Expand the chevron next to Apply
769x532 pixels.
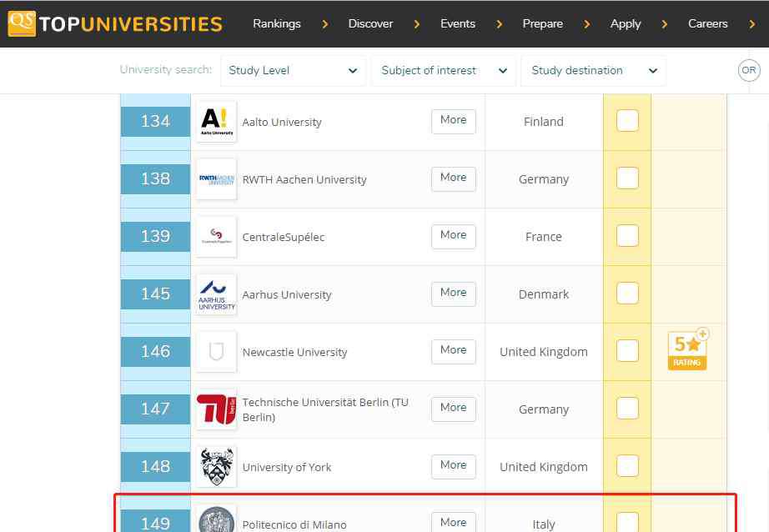[x=665, y=24]
